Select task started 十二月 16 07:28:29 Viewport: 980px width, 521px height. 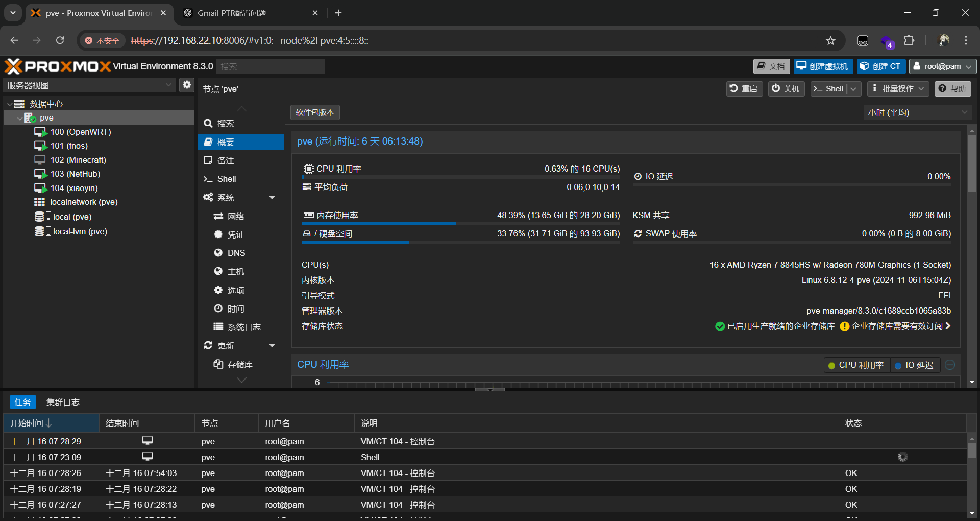(x=485, y=441)
